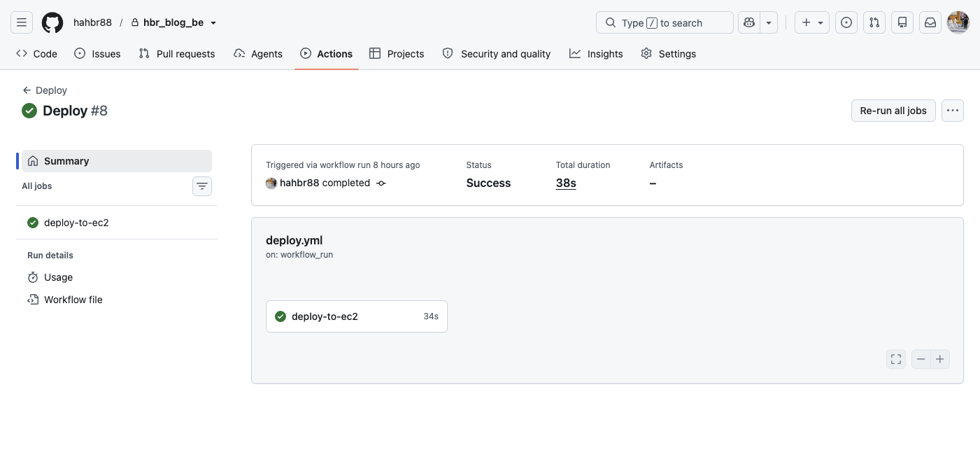Click the fullscreen workflow graph button
The width and height of the screenshot is (980, 453).
(x=896, y=359)
